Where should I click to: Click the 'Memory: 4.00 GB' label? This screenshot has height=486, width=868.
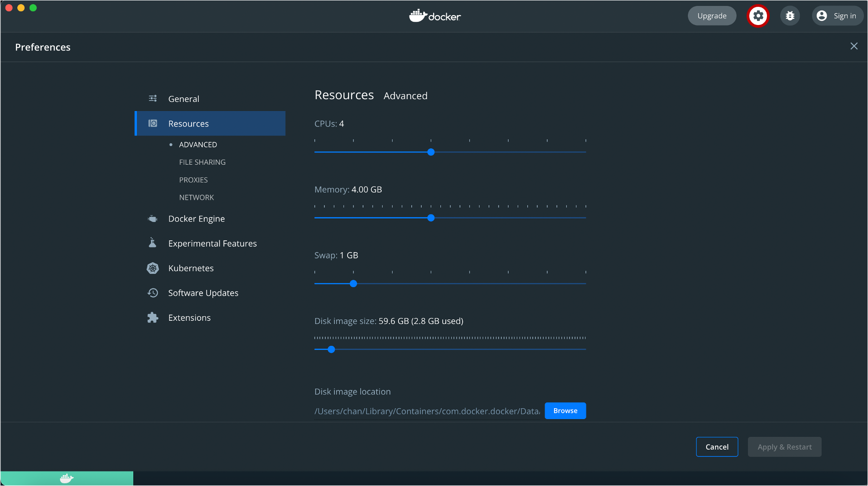[348, 189]
